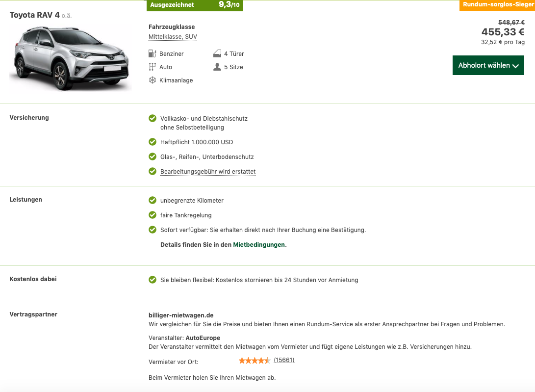Image resolution: width=535 pixels, height=392 pixels.
Task: Click the chevron arrow on Abholort wählen button
Action: coord(515,66)
